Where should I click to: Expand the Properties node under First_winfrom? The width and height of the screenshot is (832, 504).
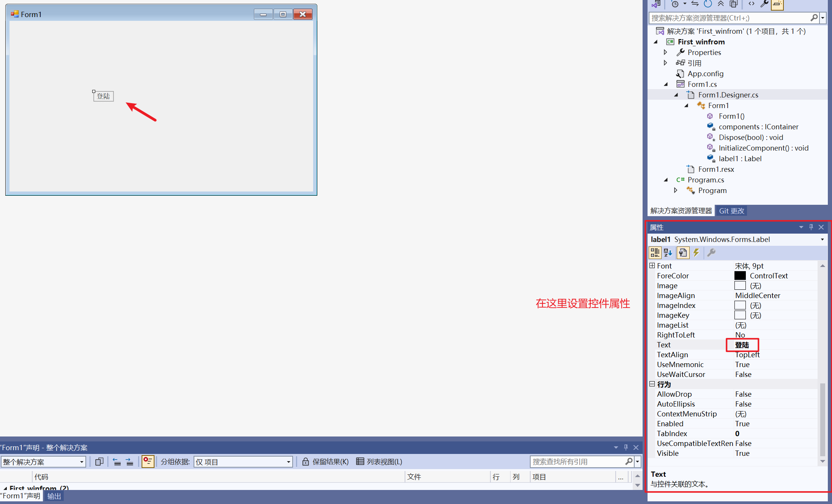pyautogui.click(x=665, y=52)
